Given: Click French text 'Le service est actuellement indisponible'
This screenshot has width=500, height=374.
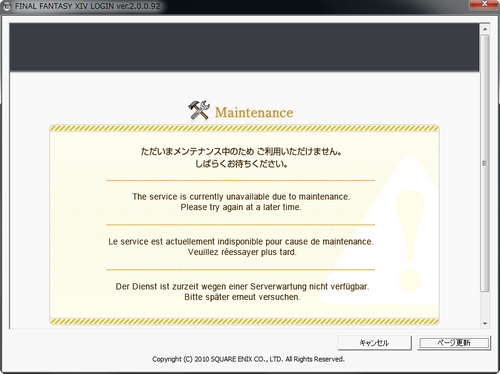Looking at the screenshot, I should tap(186, 242).
